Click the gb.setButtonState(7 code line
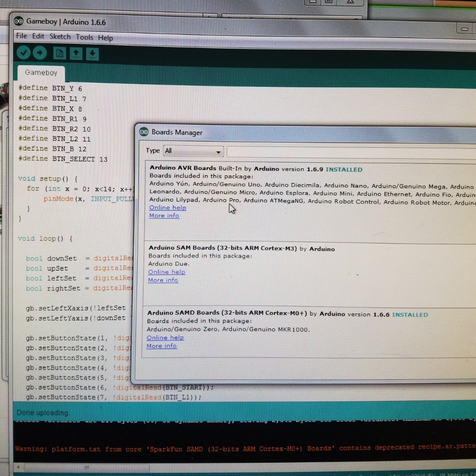This screenshot has height=476, width=476. pos(113,397)
